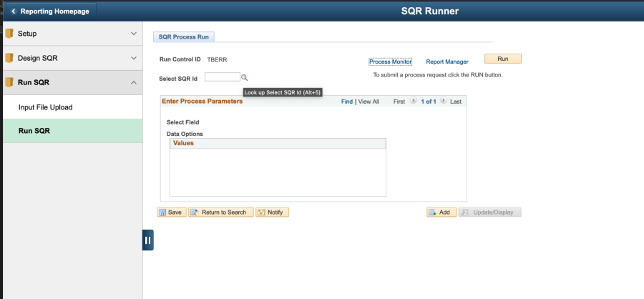The width and height of the screenshot is (644, 299).
Task: Focus the Select SQR Id input field
Action: pyautogui.click(x=223, y=77)
